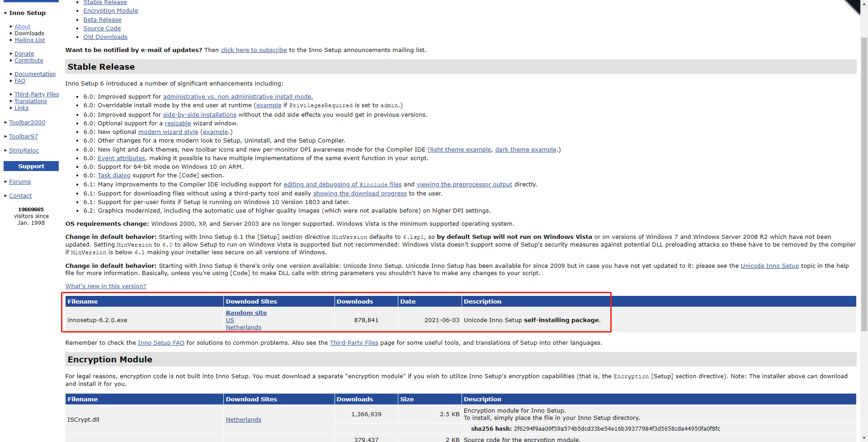Screen dimensions: 868x442
Task: Open administrative vs. non administrative install mode link
Action: [238, 97]
